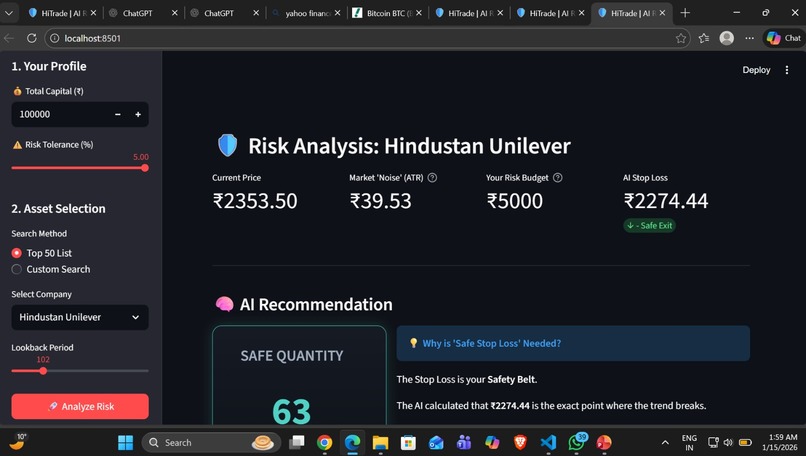The image size is (806, 456).
Task: Click the ₹2353.50 current price value
Action: click(x=255, y=201)
